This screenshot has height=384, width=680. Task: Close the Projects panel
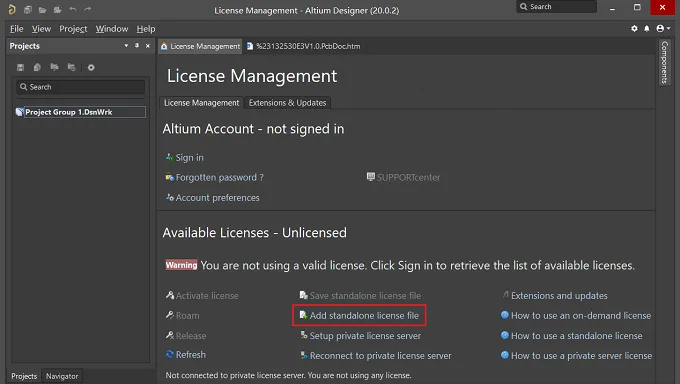[x=148, y=46]
